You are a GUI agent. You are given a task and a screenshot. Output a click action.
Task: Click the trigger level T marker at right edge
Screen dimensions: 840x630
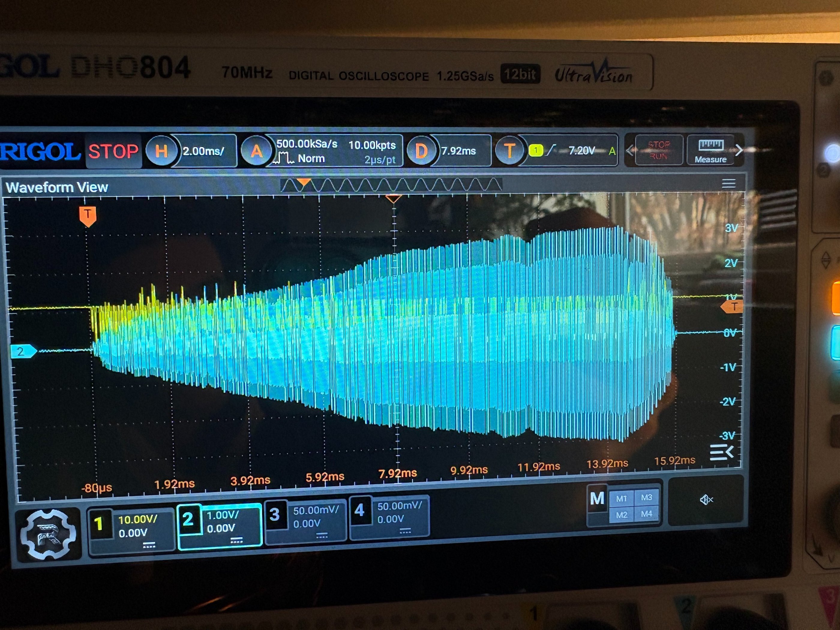733,307
